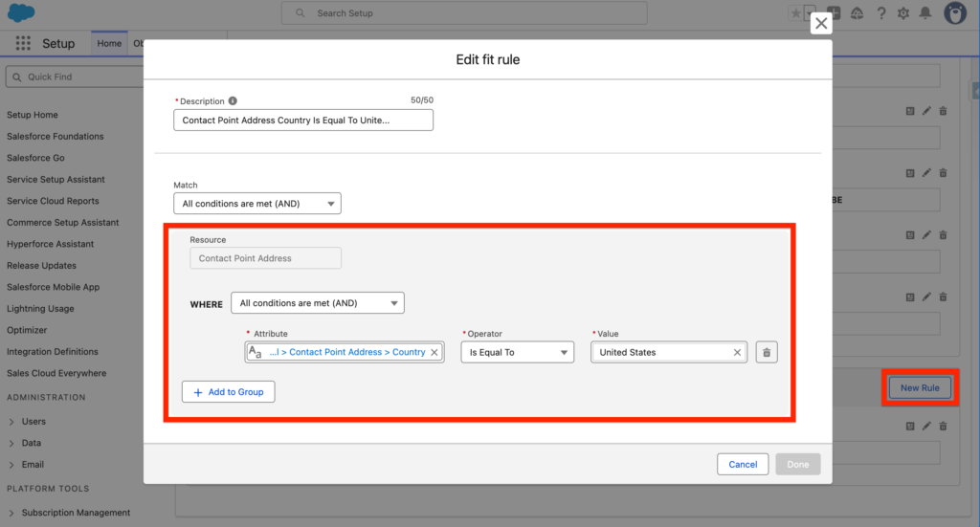Clear the United States value

pos(737,352)
